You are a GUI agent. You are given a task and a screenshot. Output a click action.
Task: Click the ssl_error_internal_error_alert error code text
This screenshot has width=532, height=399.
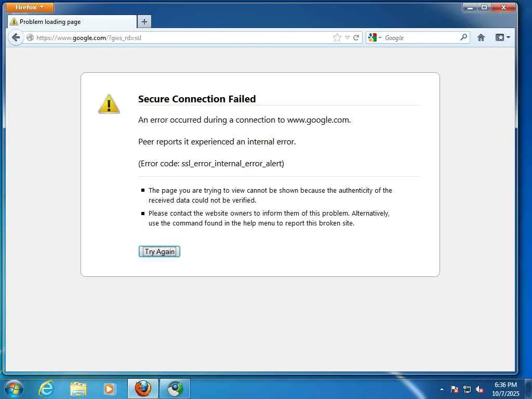[x=232, y=164]
